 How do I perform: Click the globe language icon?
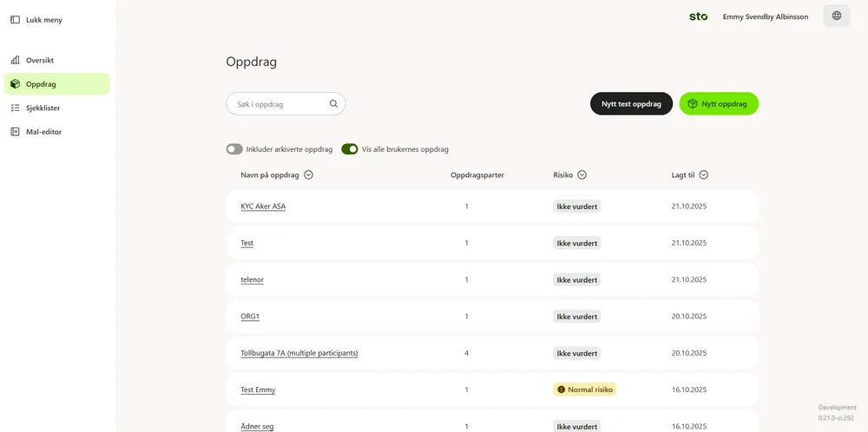pyautogui.click(x=837, y=16)
